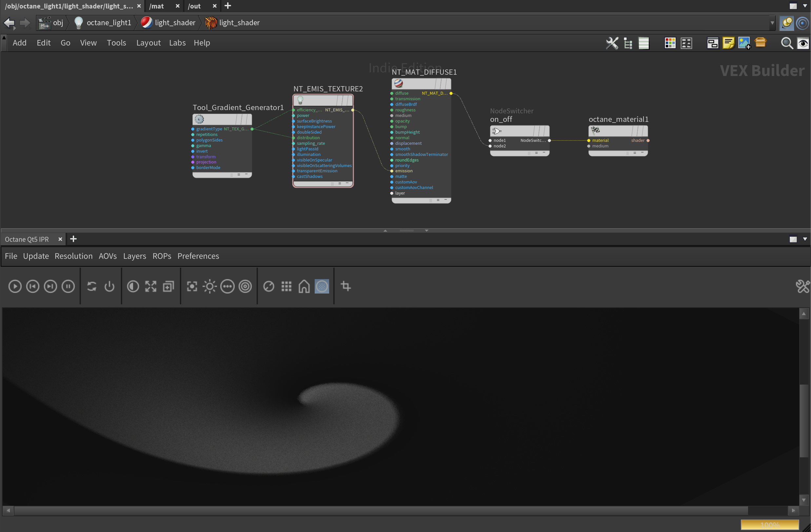Viewport: 811px width, 532px height.
Task: Navigate to octane_light1 in path bar
Action: pyautogui.click(x=109, y=23)
